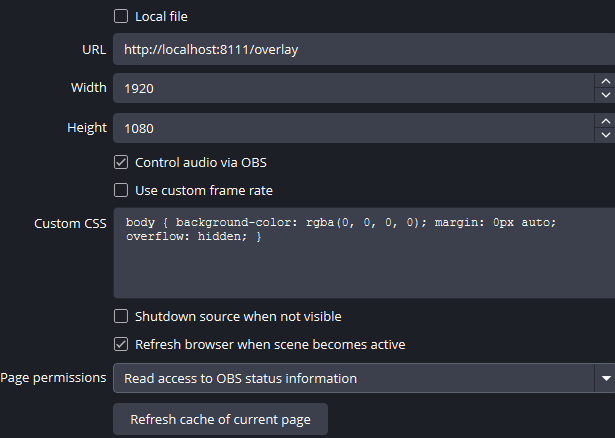Click the Height label text

[87, 128]
